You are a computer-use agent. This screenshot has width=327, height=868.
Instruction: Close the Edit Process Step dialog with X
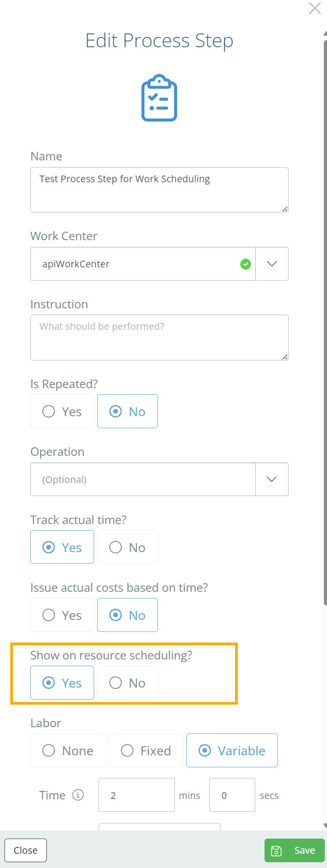(x=315, y=8)
